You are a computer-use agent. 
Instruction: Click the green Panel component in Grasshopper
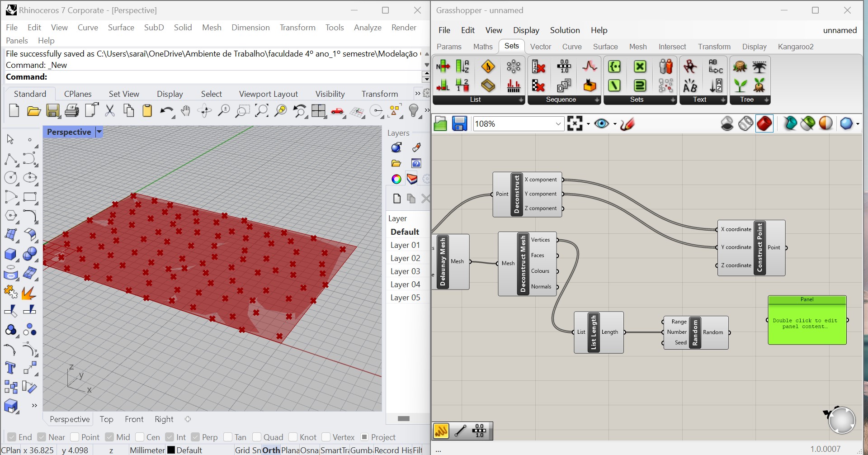[807, 320]
